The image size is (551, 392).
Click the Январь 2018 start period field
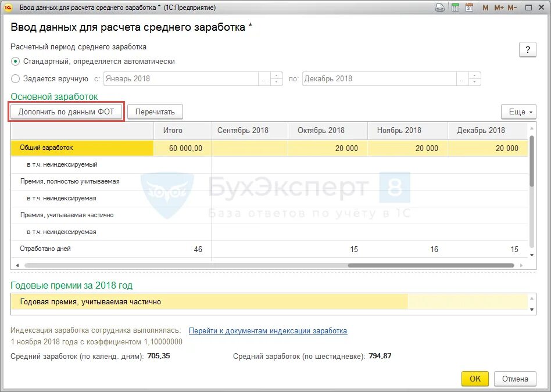coord(181,78)
